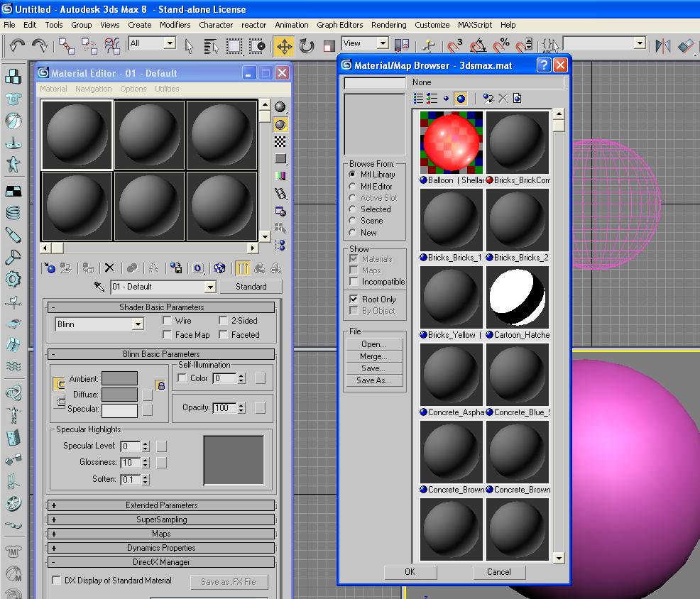Toggle checkered Background in Material Editor
The image size is (700, 599).
280,141
